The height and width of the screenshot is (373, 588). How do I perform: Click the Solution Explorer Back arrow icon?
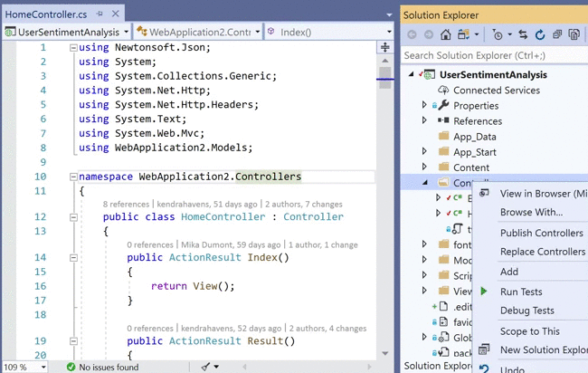click(412, 35)
